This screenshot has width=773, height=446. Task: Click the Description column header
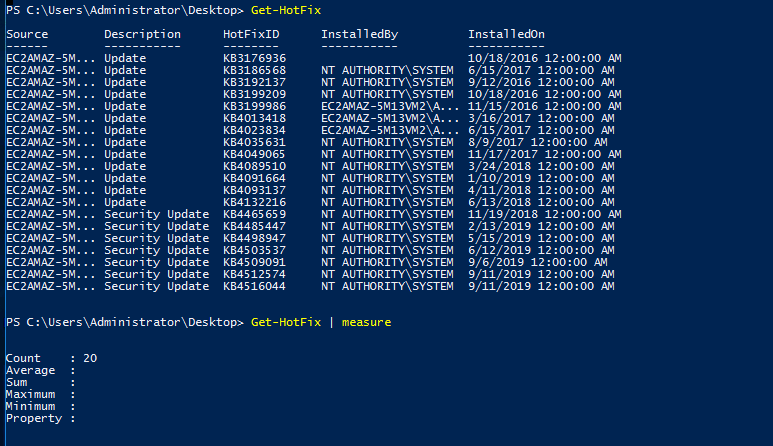[x=142, y=34]
